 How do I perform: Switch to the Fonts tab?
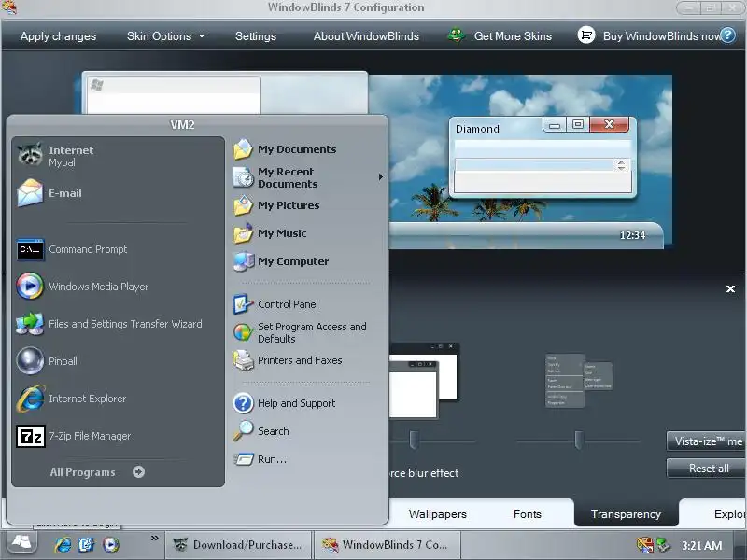click(x=528, y=514)
